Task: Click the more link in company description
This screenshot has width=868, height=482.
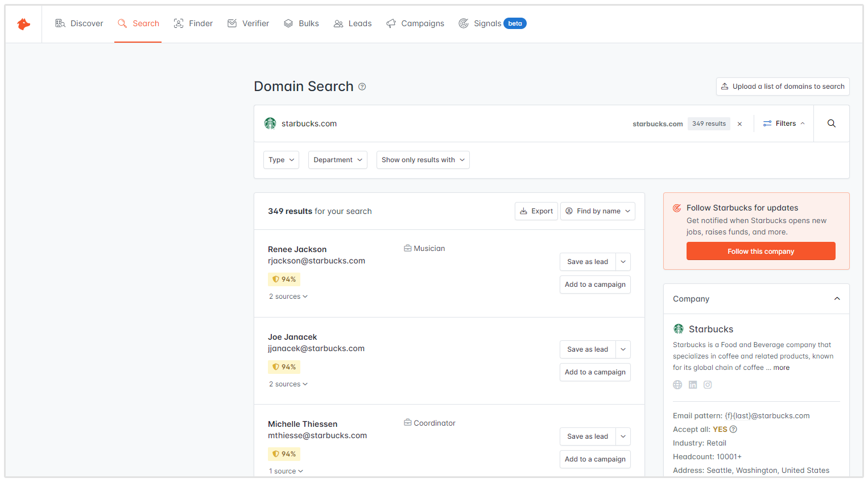Action: 781,368
